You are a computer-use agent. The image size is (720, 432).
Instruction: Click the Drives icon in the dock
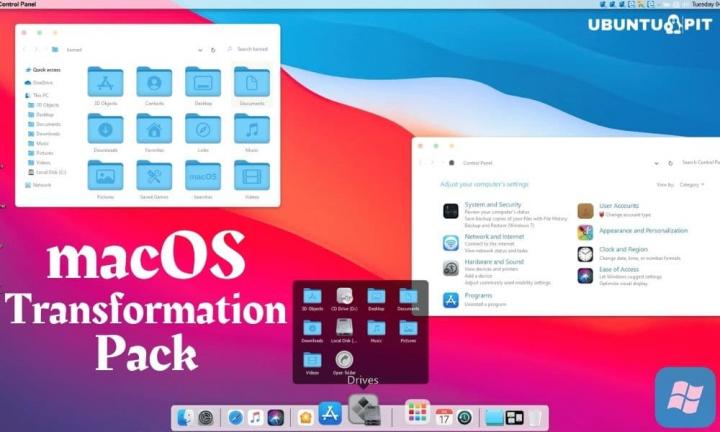pos(364,410)
